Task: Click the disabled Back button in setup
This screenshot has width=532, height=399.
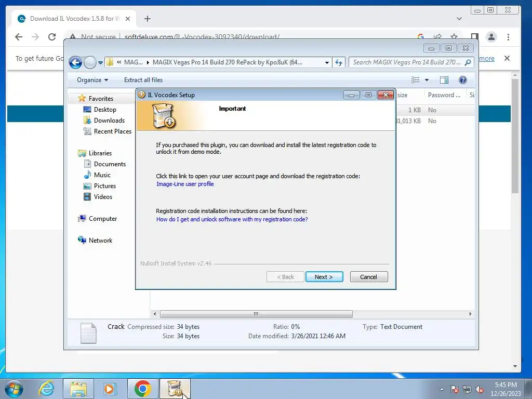Action: pyautogui.click(x=285, y=277)
